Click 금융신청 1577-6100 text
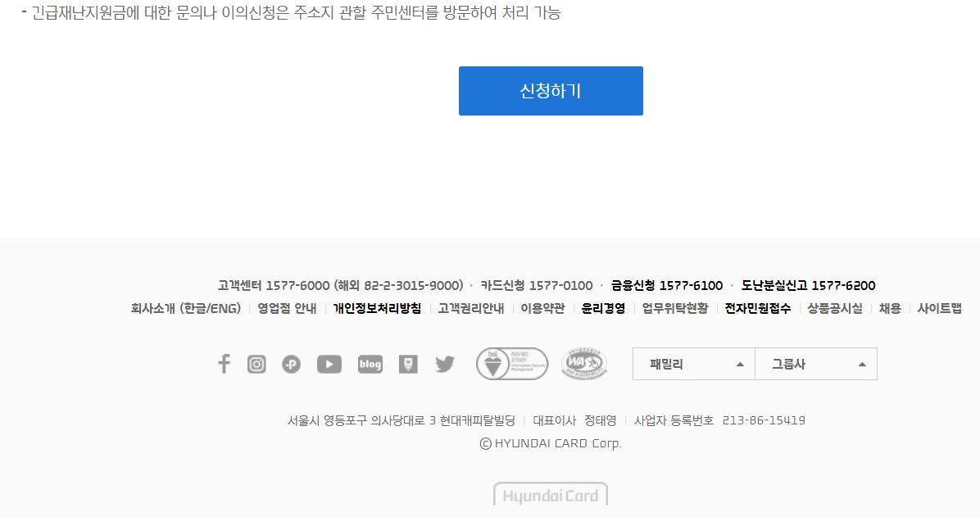 click(667, 286)
